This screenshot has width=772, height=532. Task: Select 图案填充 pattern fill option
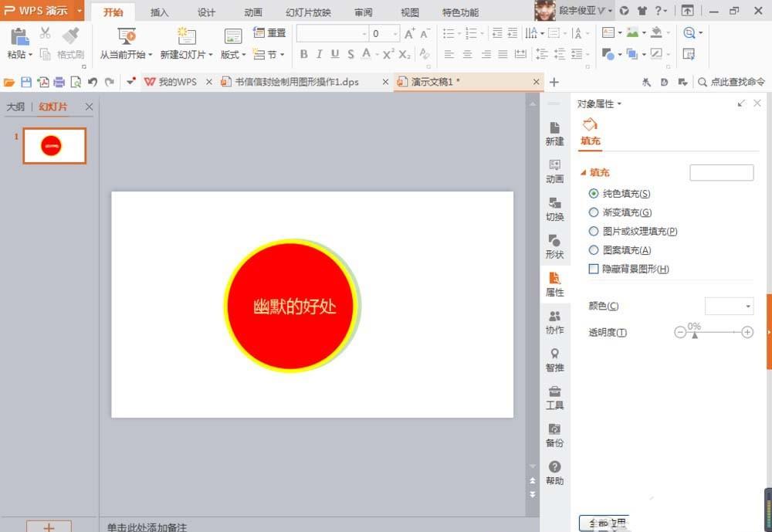coord(592,249)
